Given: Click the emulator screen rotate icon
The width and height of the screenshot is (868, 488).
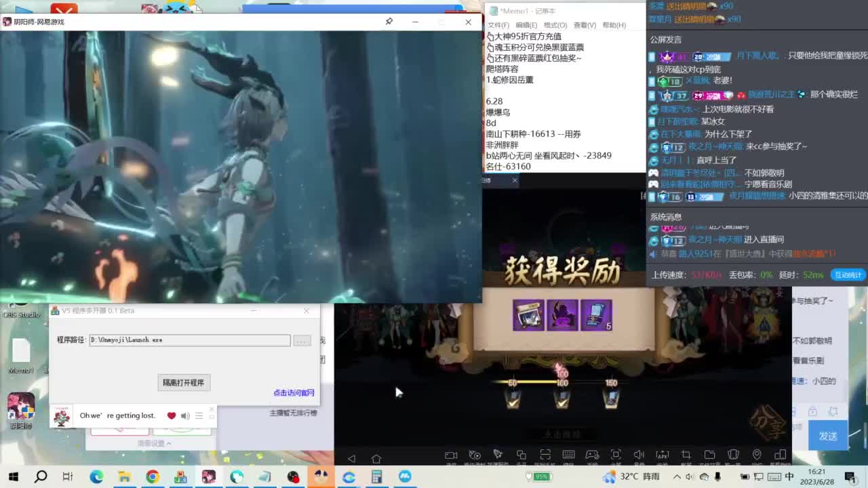Looking at the screenshot, I should click(780, 455).
